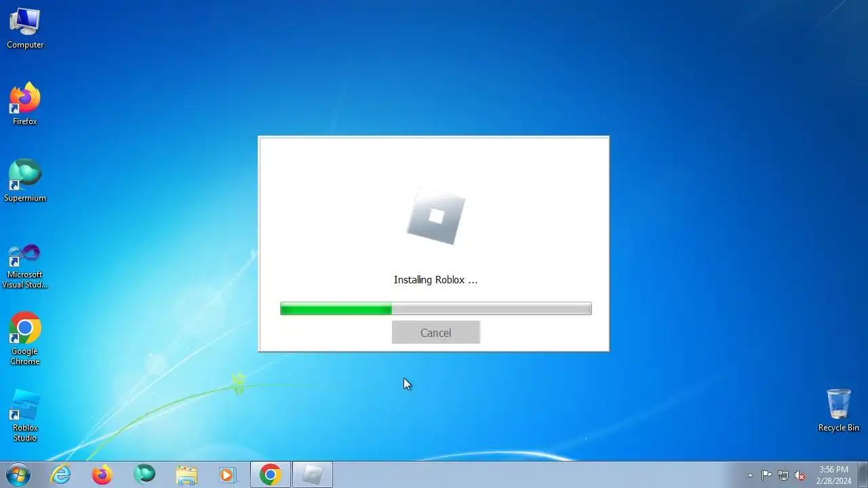This screenshot has height=488, width=868.
Task: Select the Microsoft Visual Studio desktop shortcut
Action: pos(25,266)
